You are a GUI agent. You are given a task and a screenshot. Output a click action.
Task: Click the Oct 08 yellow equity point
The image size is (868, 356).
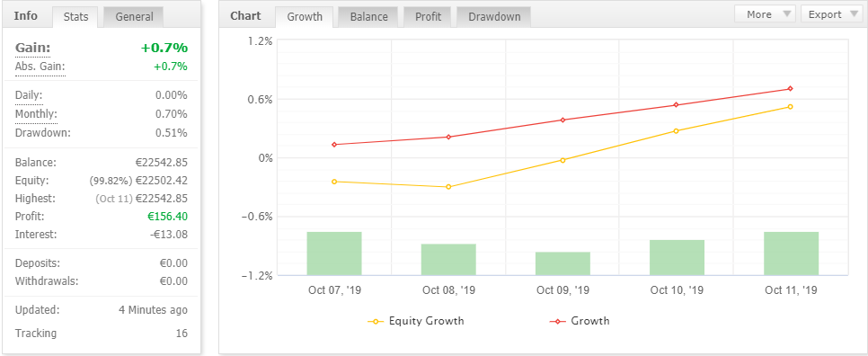click(448, 187)
